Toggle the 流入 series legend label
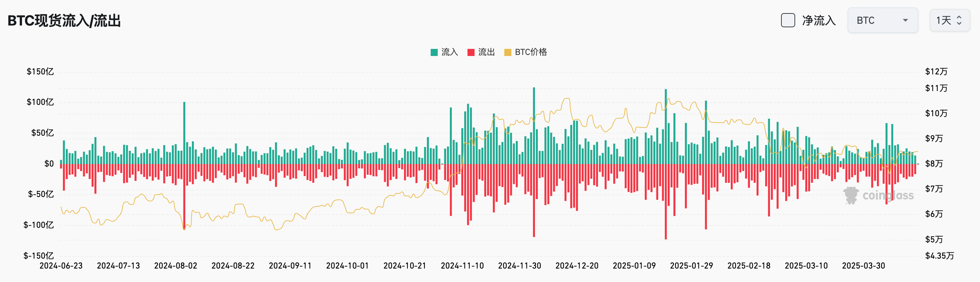The width and height of the screenshot is (980, 282). (x=449, y=52)
